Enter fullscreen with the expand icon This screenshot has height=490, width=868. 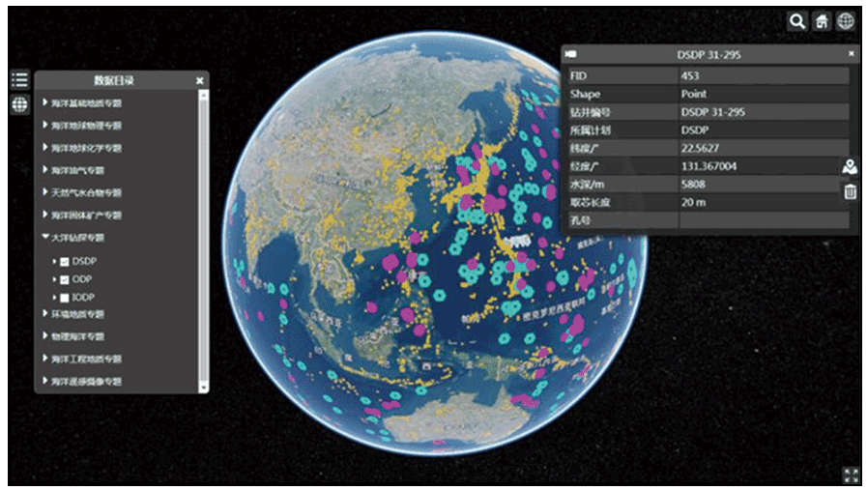coord(851,475)
